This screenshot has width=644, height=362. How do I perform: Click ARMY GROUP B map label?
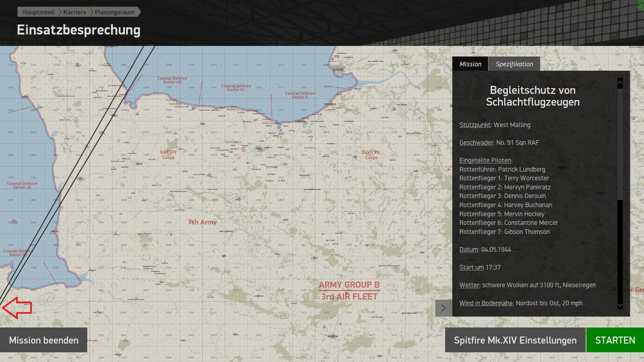click(349, 285)
